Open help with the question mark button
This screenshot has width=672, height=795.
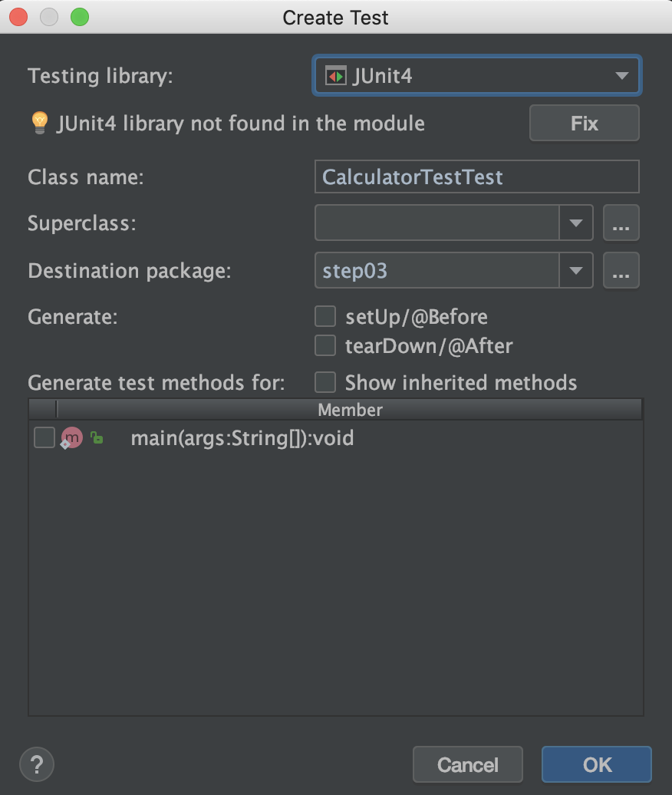tap(37, 764)
